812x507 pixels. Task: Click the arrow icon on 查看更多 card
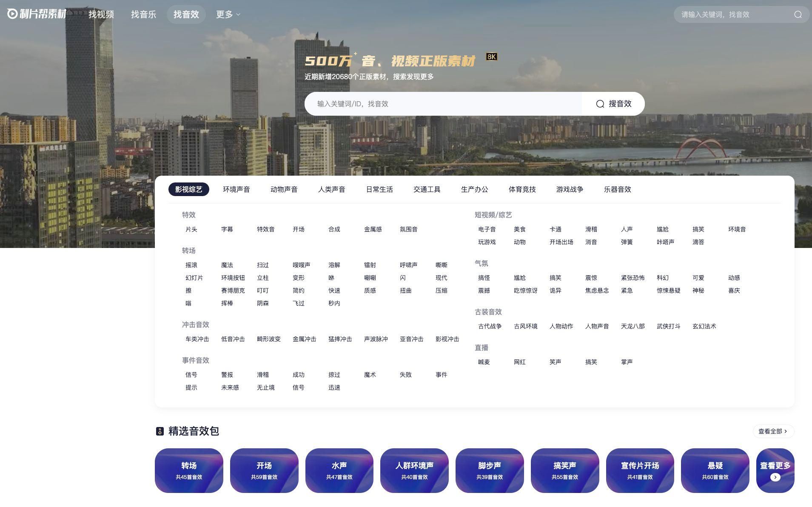point(775,477)
